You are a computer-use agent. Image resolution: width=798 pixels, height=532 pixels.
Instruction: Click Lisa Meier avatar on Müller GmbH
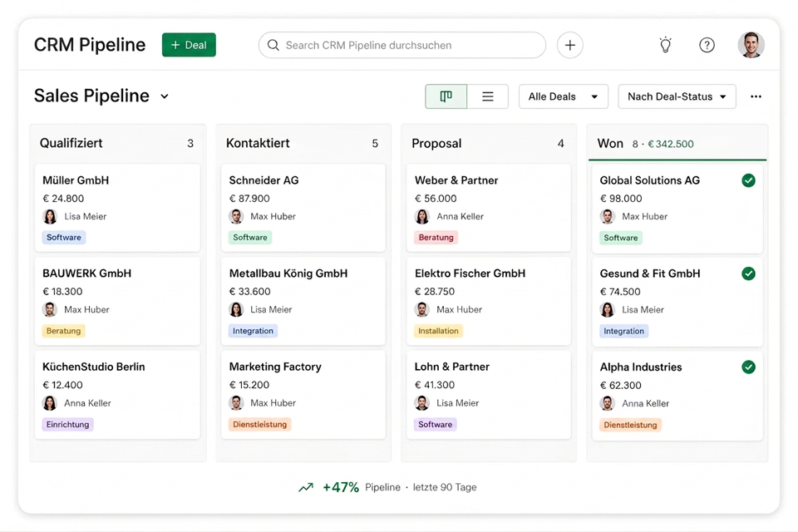point(50,216)
